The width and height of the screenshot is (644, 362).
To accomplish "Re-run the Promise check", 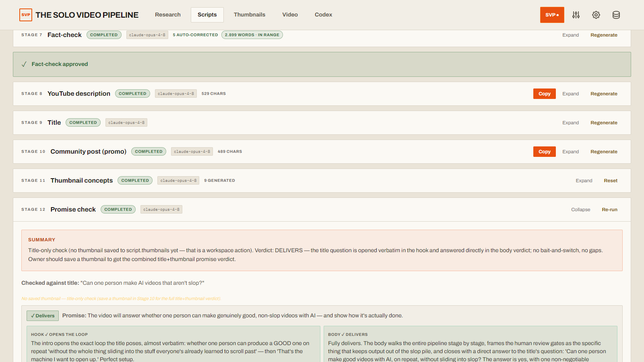I will [609, 210].
